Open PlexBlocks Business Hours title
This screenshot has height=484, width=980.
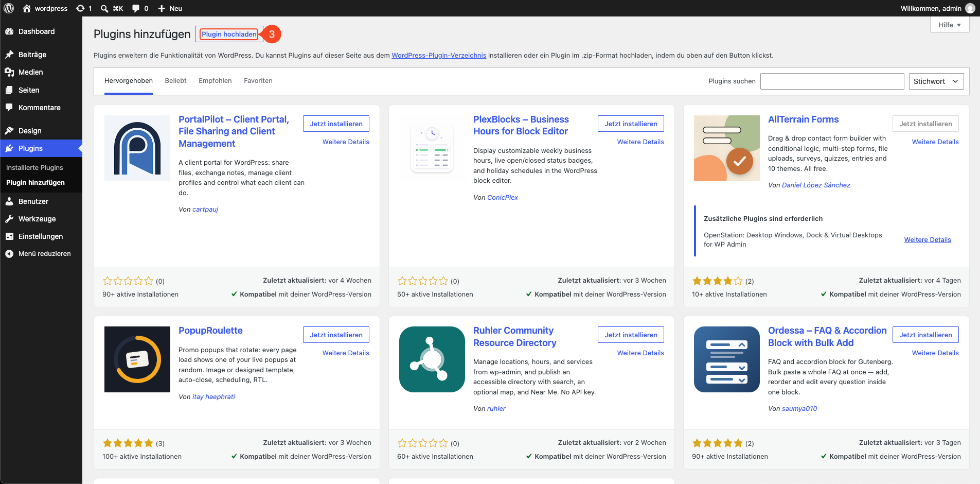(521, 125)
